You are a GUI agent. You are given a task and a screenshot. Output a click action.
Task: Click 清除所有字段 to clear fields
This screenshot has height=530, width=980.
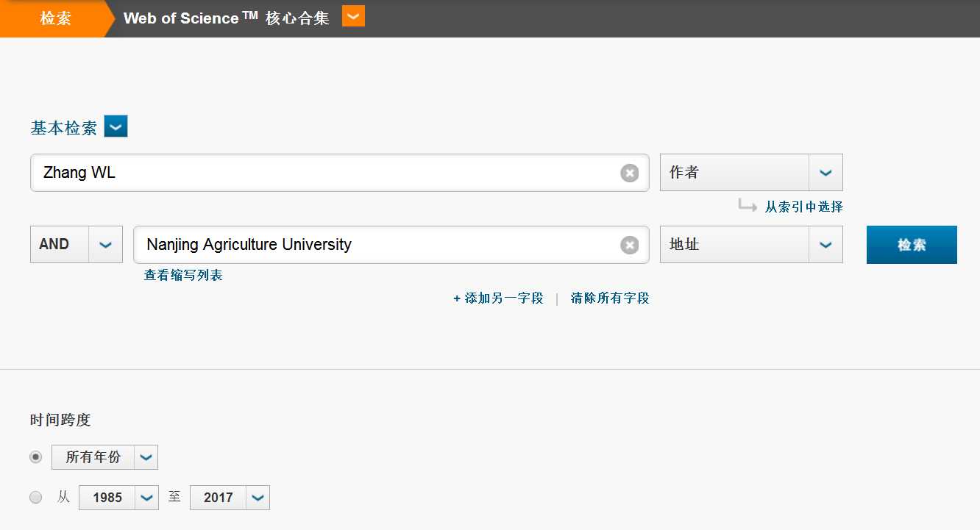(610, 298)
